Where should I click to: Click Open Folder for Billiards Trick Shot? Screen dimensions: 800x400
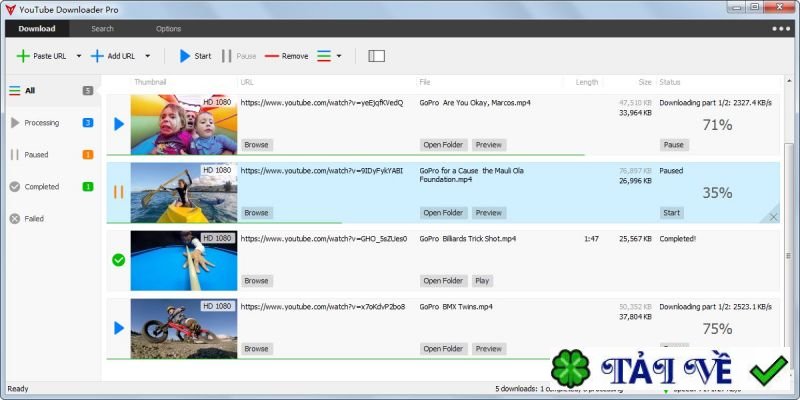click(x=443, y=281)
